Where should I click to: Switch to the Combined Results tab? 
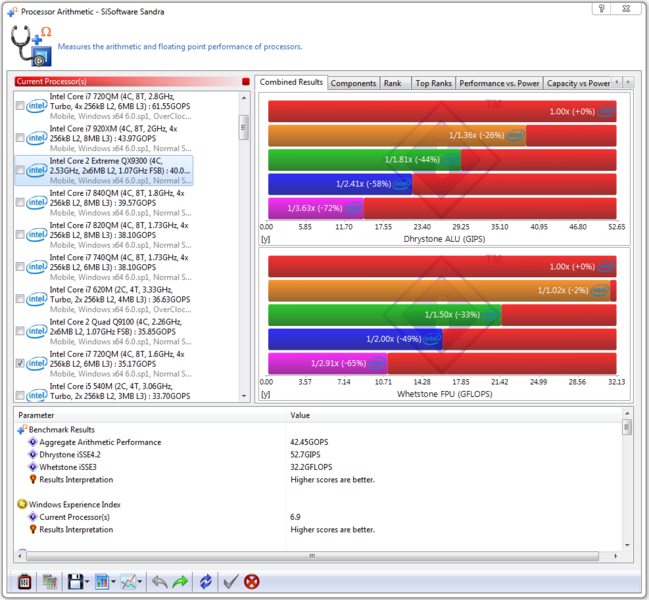(291, 82)
